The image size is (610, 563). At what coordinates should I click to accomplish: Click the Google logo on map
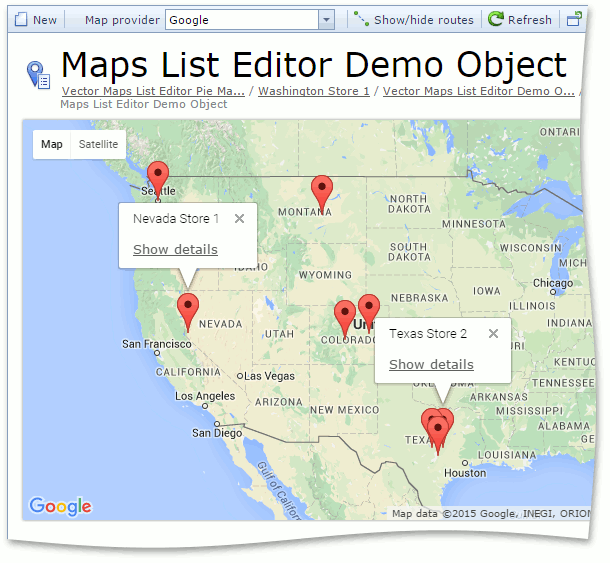[x=60, y=506]
